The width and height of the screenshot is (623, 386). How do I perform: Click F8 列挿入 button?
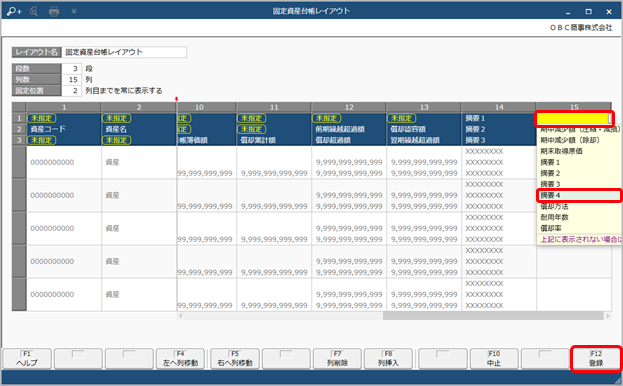(388, 359)
